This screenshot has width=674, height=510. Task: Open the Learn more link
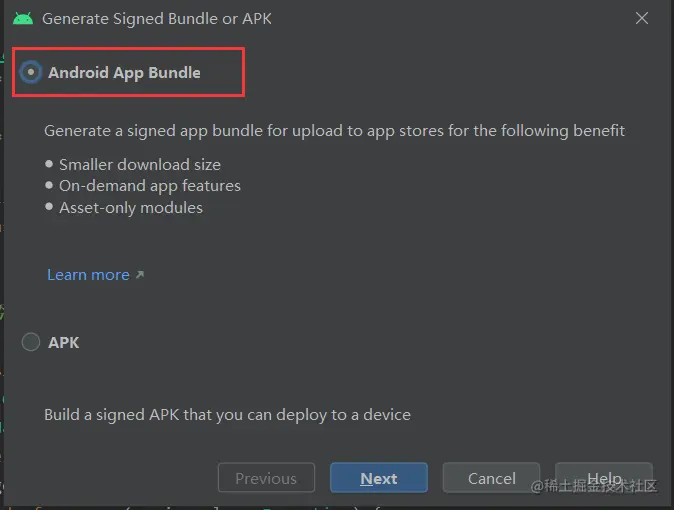pyautogui.click(x=89, y=275)
